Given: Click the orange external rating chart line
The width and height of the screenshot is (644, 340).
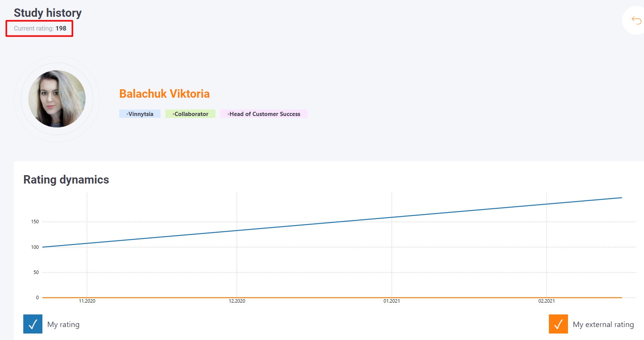Looking at the screenshot, I should click(x=332, y=297).
